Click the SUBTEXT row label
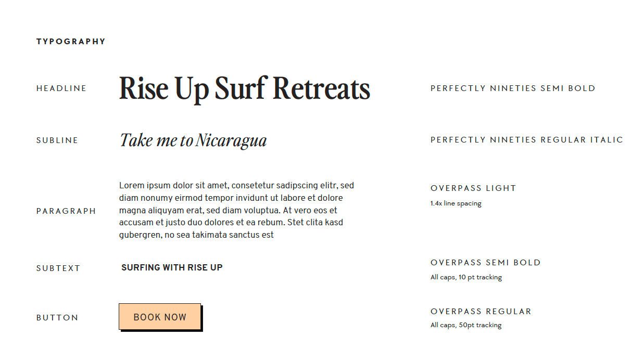The image size is (644, 361). pyautogui.click(x=58, y=268)
